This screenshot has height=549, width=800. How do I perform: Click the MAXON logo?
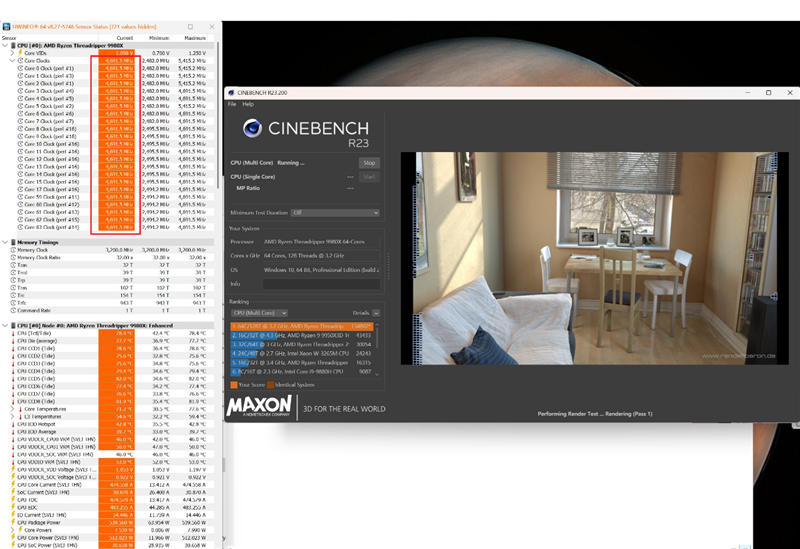[x=259, y=407]
